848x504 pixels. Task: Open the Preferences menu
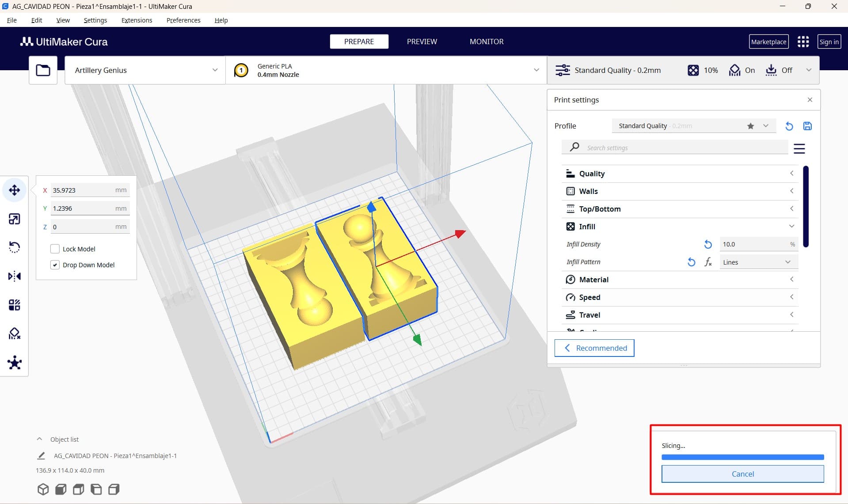(183, 20)
